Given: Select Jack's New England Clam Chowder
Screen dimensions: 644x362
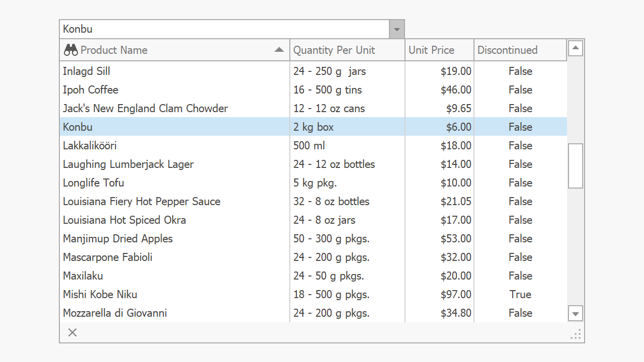Looking at the screenshot, I should click(x=145, y=109).
